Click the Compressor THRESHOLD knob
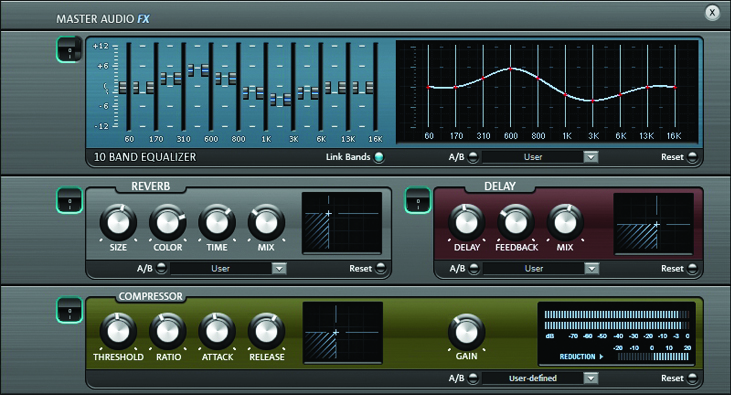731x395 pixels. click(118, 332)
